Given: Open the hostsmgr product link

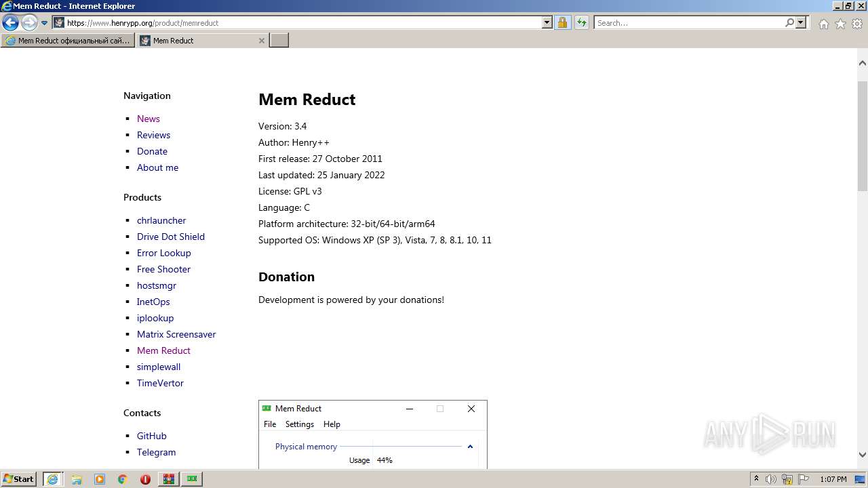Looking at the screenshot, I should pyautogui.click(x=157, y=285).
